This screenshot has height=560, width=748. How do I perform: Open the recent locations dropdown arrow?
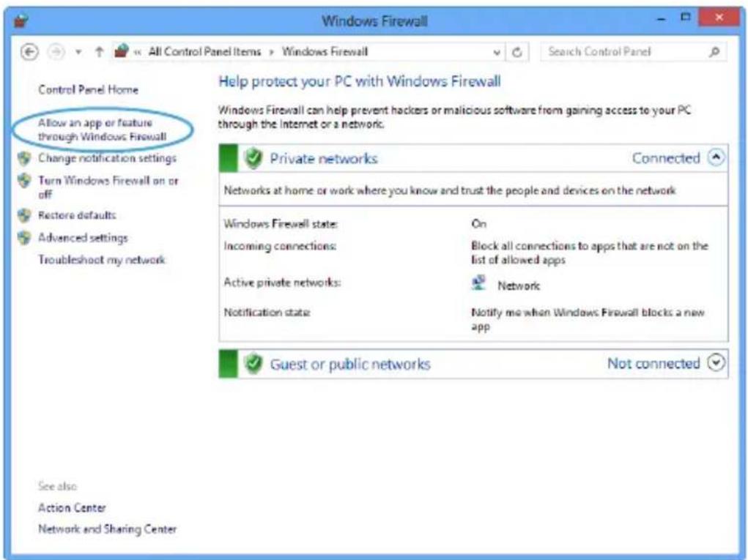click(x=78, y=52)
